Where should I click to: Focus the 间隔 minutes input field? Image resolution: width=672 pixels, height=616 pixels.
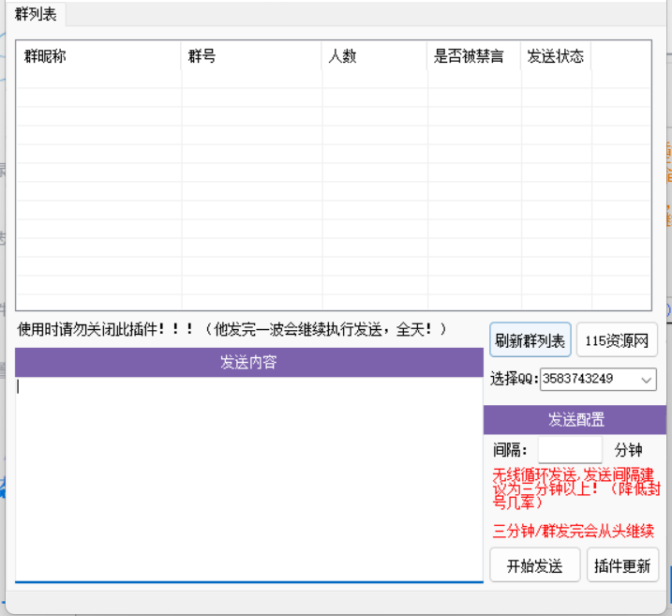[x=570, y=449]
